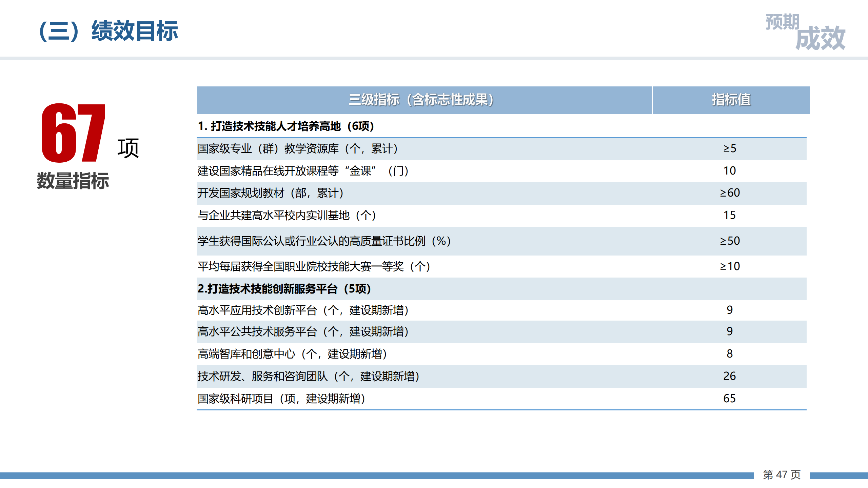Click the 开发国家规划教材 row

coord(271,193)
